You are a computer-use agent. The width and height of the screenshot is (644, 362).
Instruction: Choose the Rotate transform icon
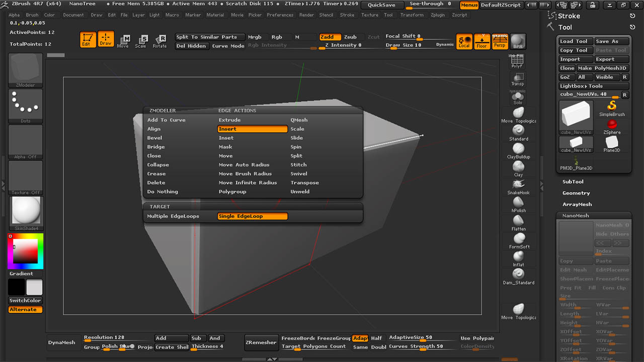159,41
